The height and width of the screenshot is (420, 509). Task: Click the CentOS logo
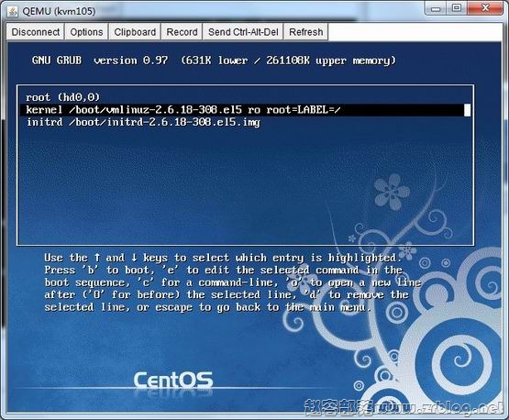pos(173,380)
